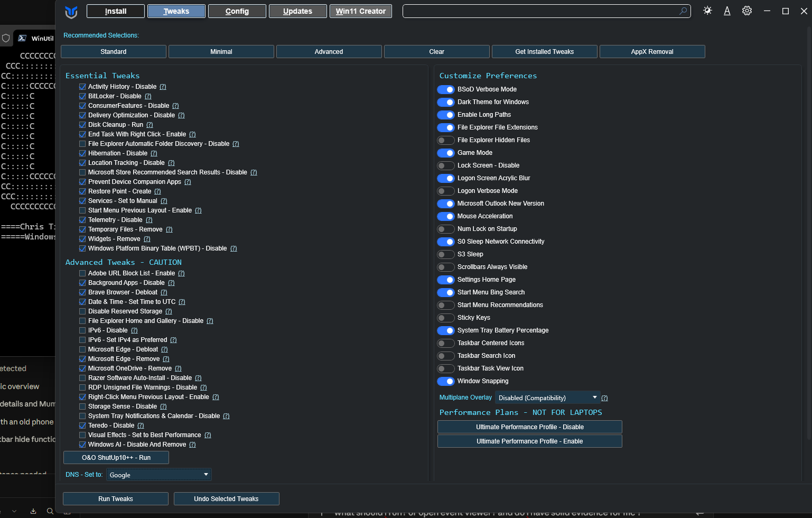The height and width of the screenshot is (518, 812).
Task: Run O&O ShutUp10++
Action: (x=116, y=458)
